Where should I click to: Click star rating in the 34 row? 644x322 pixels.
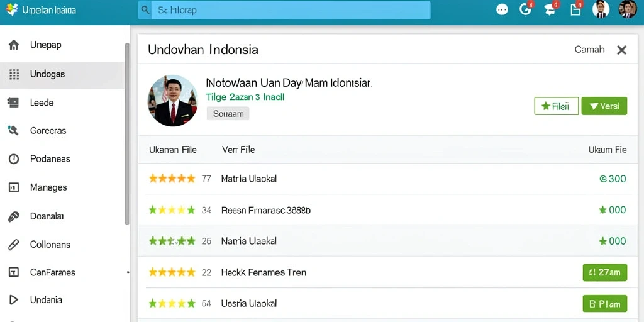(x=172, y=210)
